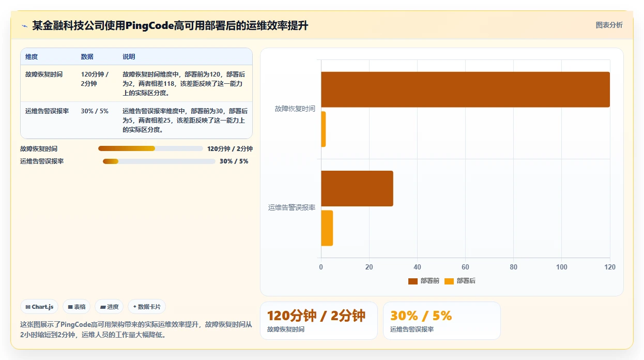The width and height of the screenshot is (644, 360).
Task: Click the 120分钟 / 2分钟 data card
Action: point(319,321)
